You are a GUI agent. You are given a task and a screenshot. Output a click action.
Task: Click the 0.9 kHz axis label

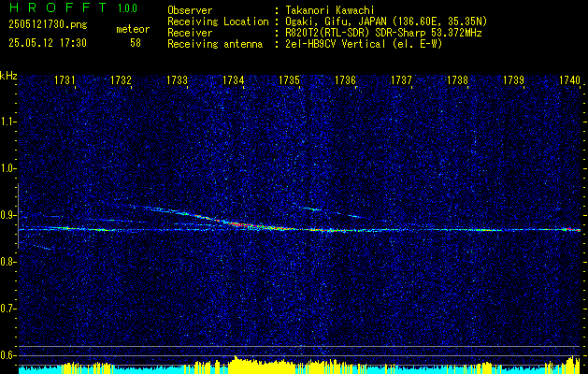click(x=8, y=215)
